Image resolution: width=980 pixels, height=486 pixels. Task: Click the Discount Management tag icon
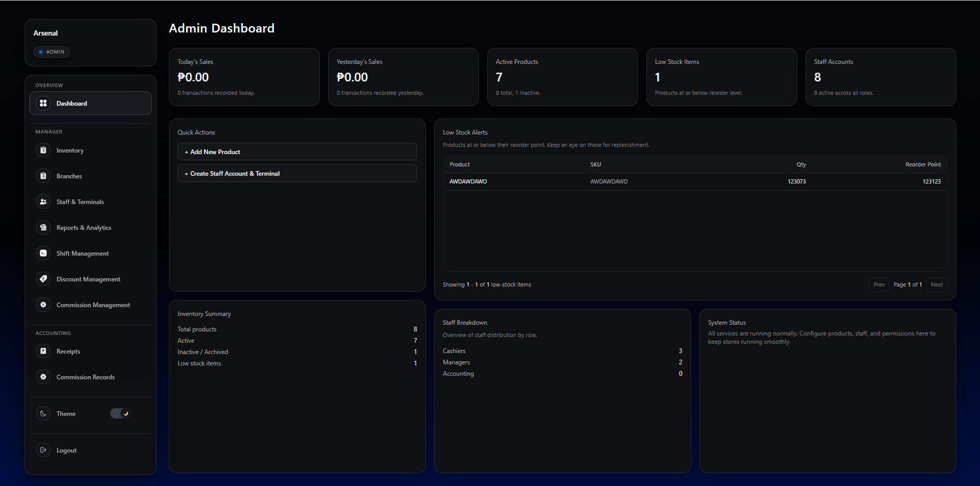pos(43,279)
